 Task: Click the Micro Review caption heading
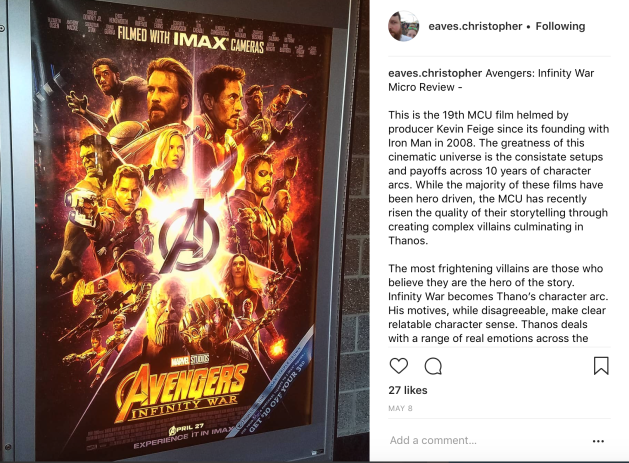click(x=491, y=80)
